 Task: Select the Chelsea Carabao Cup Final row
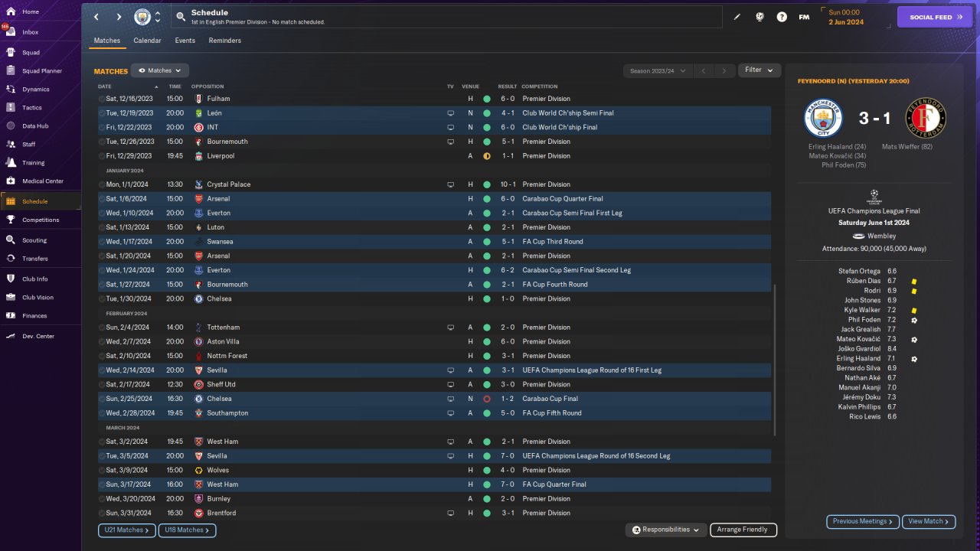(x=435, y=399)
